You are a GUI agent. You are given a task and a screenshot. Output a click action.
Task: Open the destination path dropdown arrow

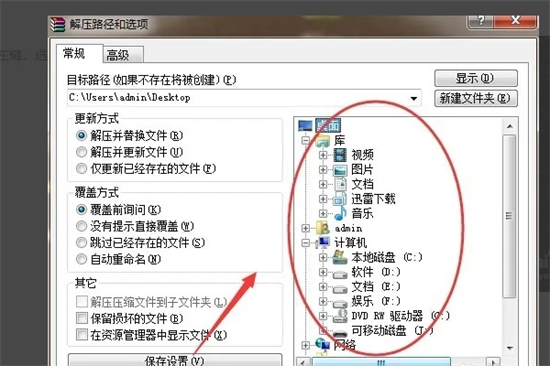tap(414, 98)
